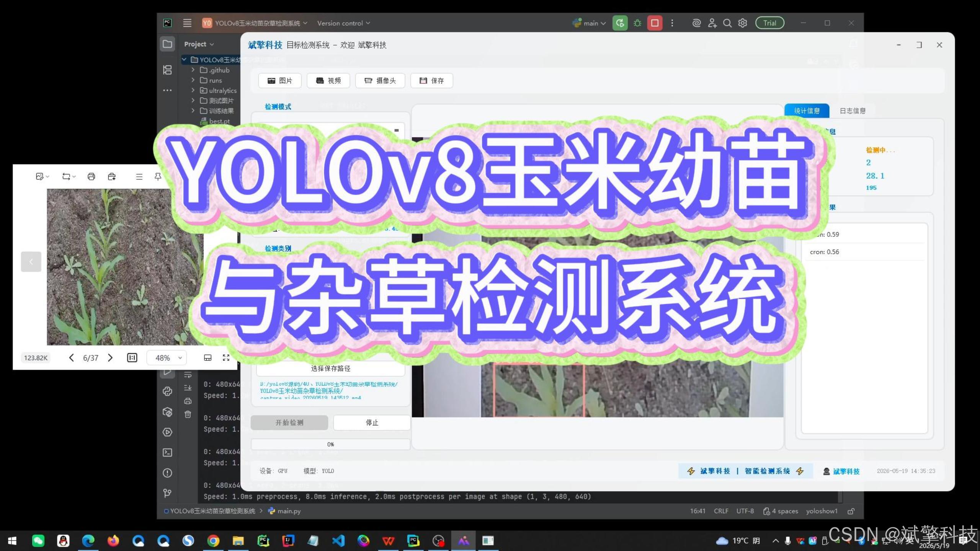Expand the .github folder
980x551 pixels.
(193, 70)
